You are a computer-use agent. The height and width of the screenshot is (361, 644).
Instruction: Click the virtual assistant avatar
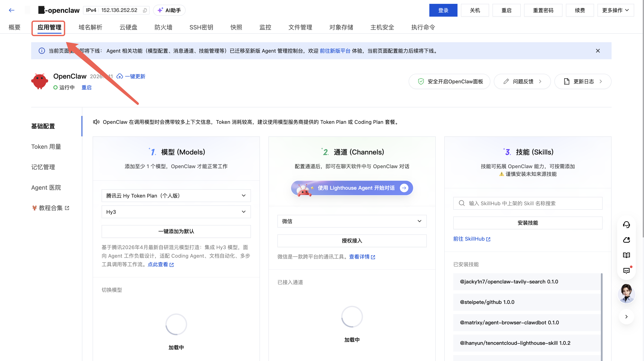tap(626, 294)
